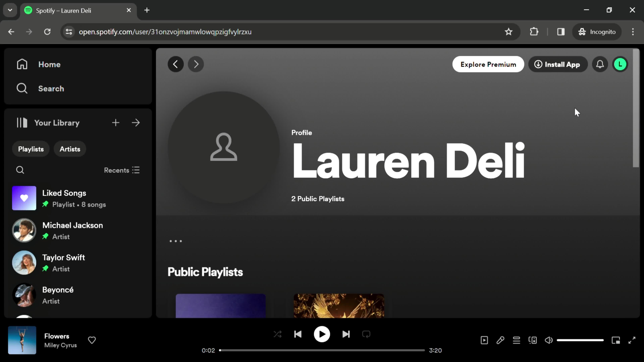
Task: Open tab search dropdown arrow
Action: pyautogui.click(x=10, y=10)
